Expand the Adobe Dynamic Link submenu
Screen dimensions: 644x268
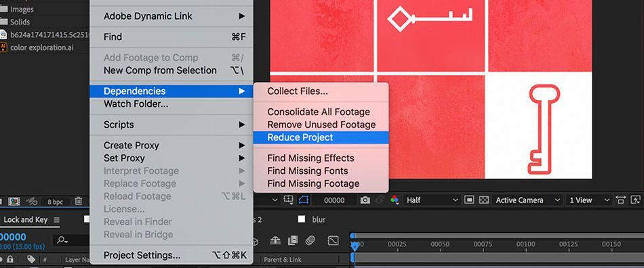(x=172, y=16)
